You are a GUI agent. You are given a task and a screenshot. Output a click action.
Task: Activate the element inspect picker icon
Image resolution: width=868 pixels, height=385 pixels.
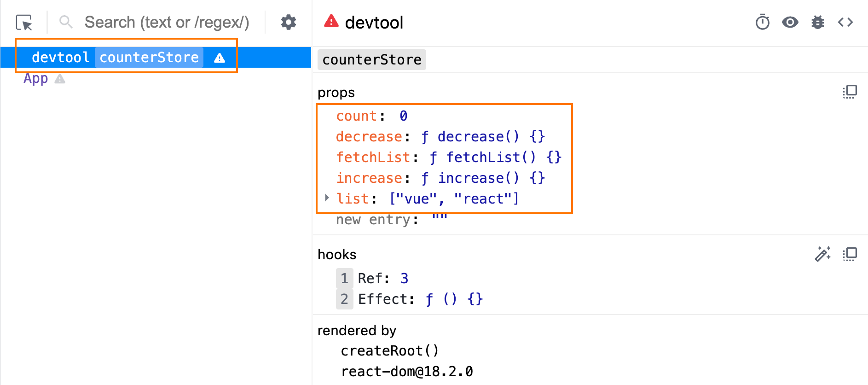[x=24, y=23]
